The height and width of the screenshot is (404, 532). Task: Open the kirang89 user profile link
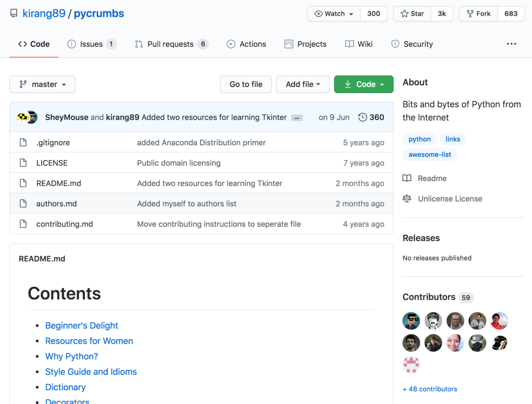pos(44,14)
